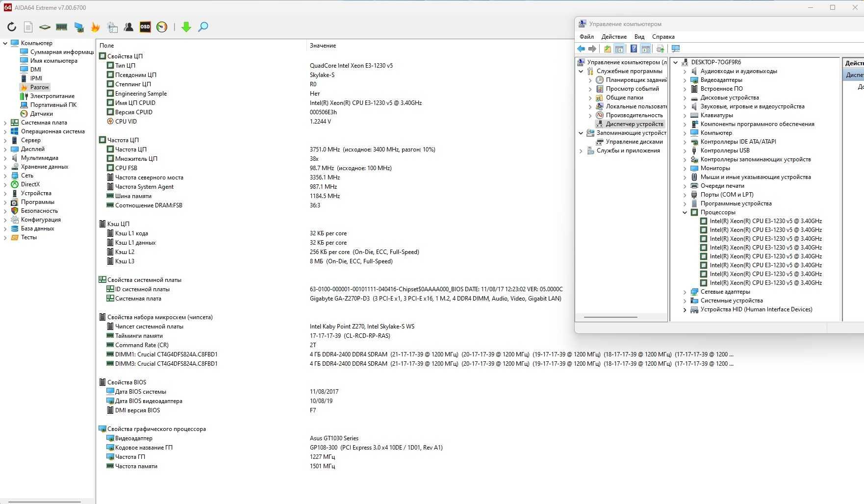Open Вид menu in Computer Management

coord(639,37)
